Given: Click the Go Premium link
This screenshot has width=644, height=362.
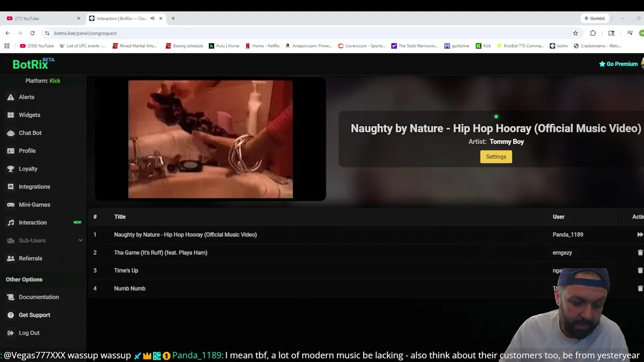Looking at the screenshot, I should [x=618, y=64].
